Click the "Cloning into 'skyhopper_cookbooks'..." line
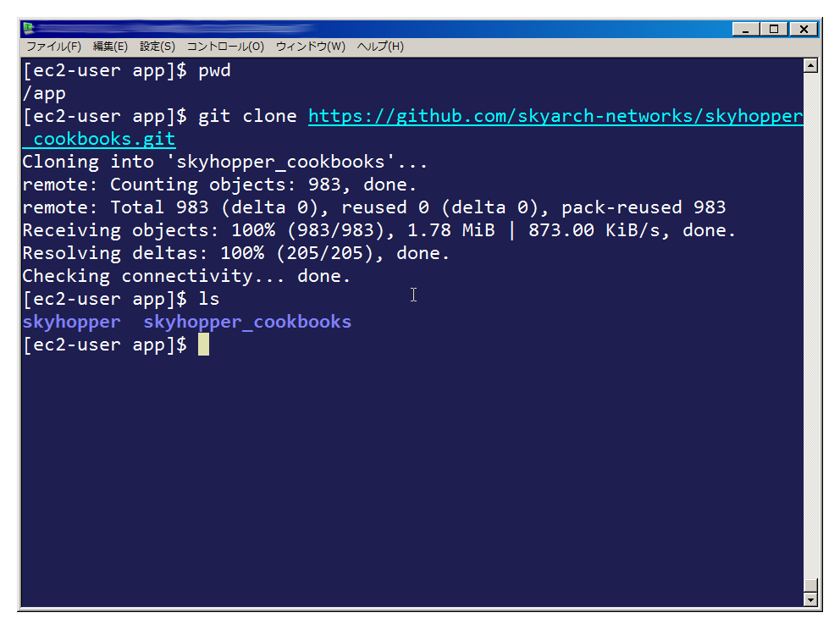Image resolution: width=840 pixels, height=629 pixels. [x=225, y=162]
